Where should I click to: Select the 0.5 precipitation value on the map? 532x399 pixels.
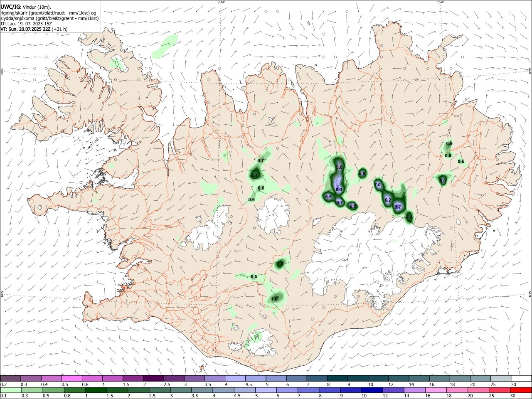click(x=254, y=276)
